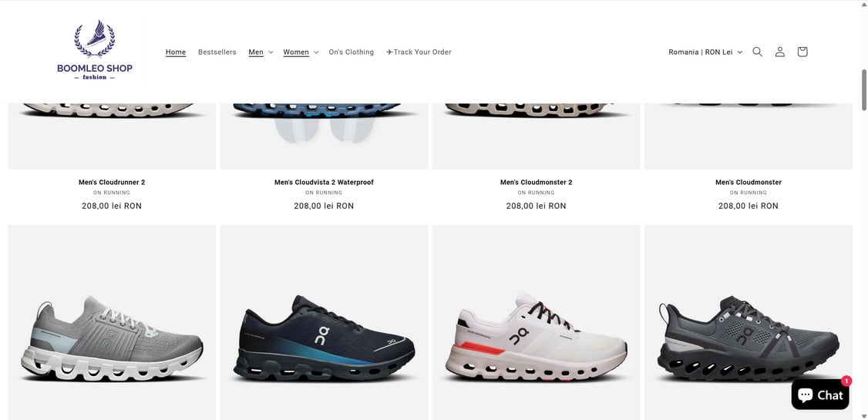The width and height of the screenshot is (868, 420).
Task: Open the Men's Cloudmonster 2 product link
Action: click(536, 182)
